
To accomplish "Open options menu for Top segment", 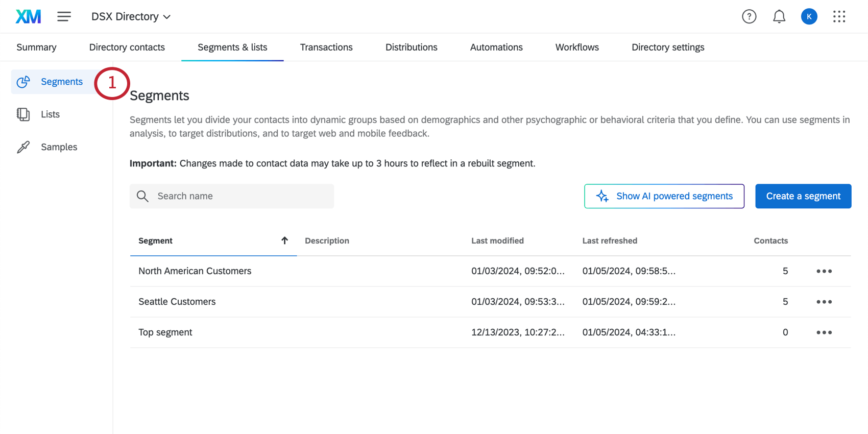I will point(824,332).
